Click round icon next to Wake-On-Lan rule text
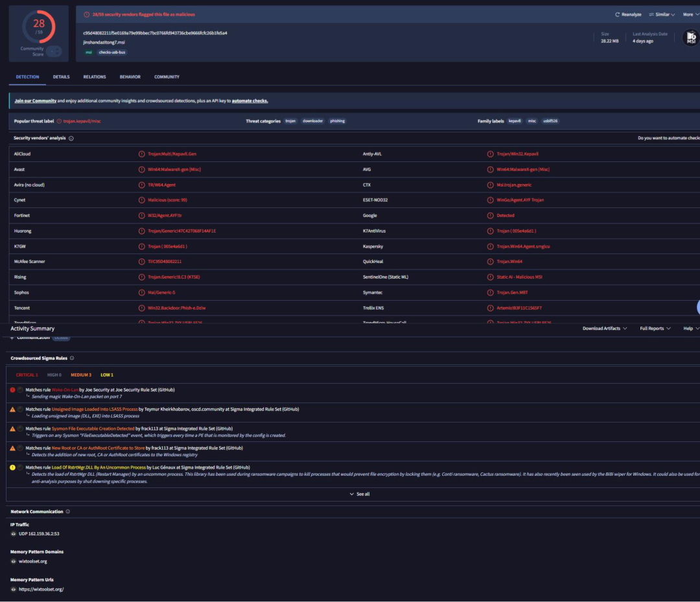Viewport: 700px width, 602px height. [20, 390]
